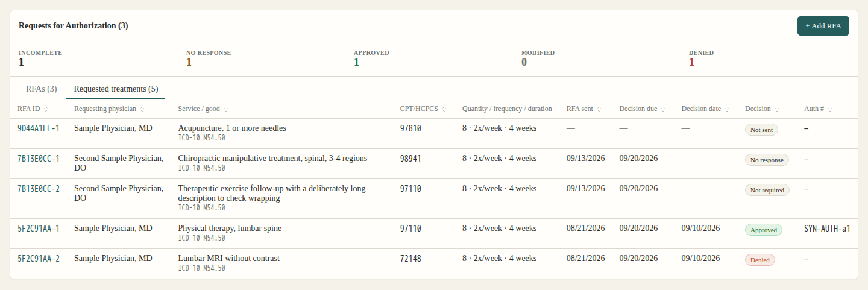Sort by Decision date column icon
868x290 pixels.
pyautogui.click(x=727, y=109)
